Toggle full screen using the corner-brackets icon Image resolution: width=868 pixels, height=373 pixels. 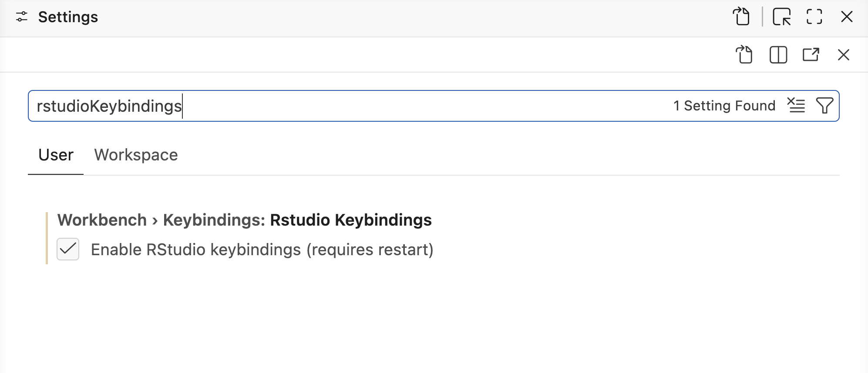(814, 17)
